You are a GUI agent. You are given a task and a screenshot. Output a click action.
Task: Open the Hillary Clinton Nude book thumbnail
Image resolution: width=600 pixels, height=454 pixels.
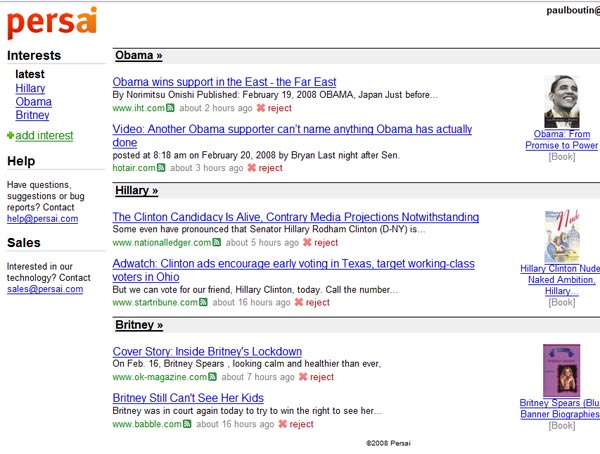pos(562,236)
